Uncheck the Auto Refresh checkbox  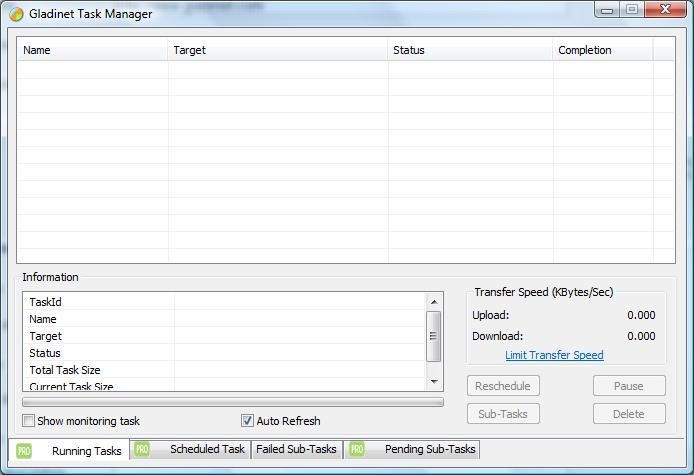click(x=247, y=421)
